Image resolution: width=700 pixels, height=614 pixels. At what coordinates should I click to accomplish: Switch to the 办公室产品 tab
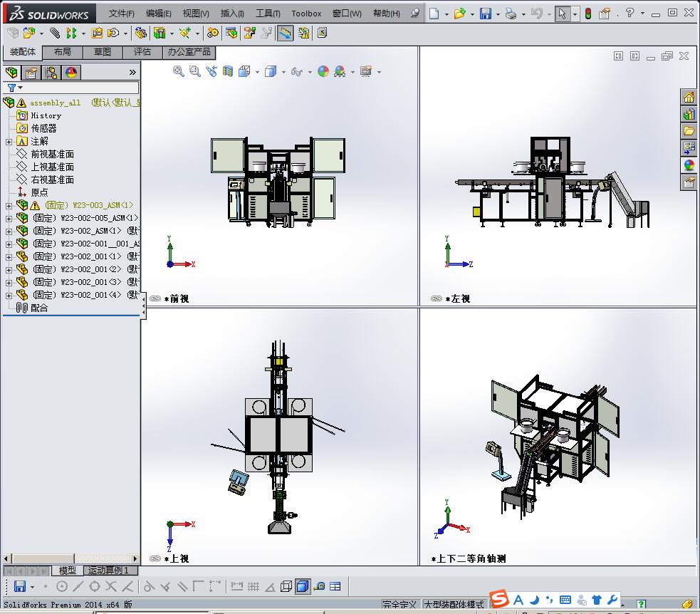[x=189, y=52]
